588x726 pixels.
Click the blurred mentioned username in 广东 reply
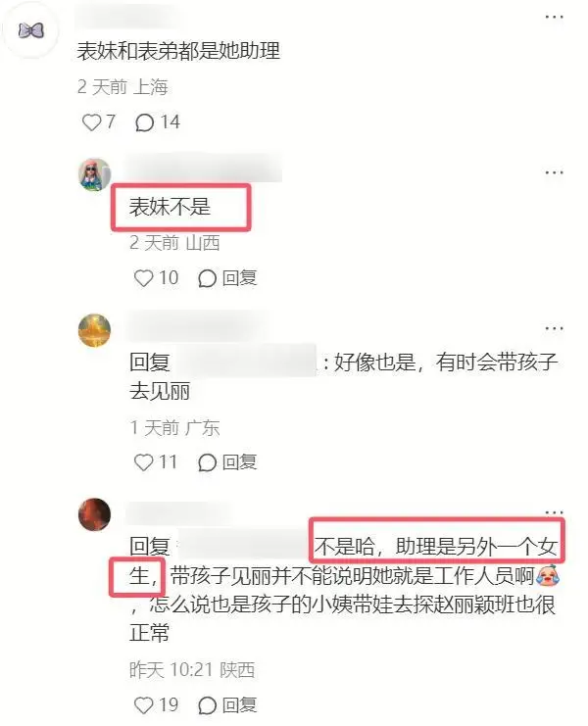246,362
